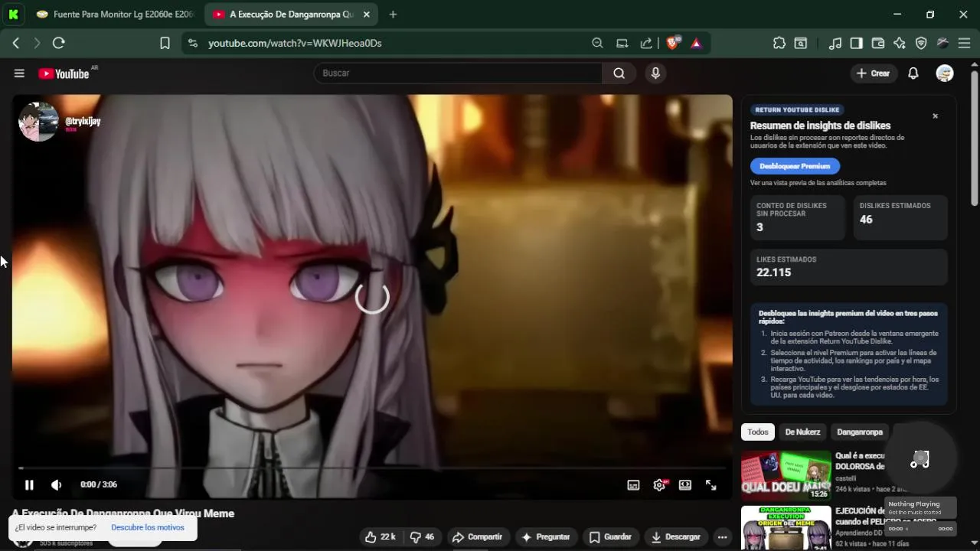The width and height of the screenshot is (980, 551).
Task: Switch to the Fuente Para Monitor Lg tab
Action: [x=116, y=15]
